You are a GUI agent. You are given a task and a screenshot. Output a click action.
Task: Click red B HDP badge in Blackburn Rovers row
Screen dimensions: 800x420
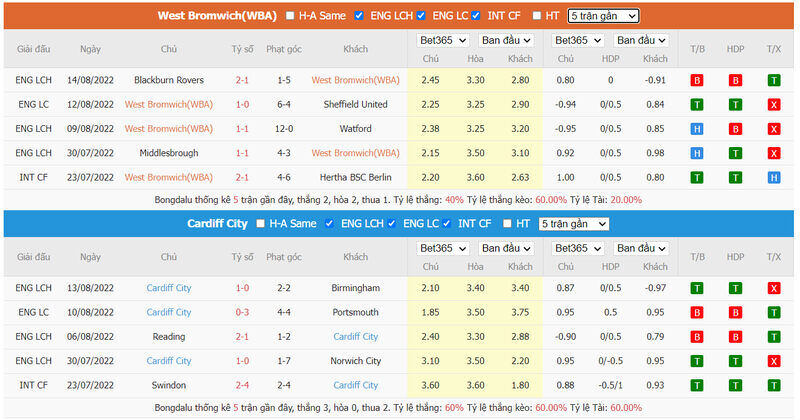click(735, 80)
